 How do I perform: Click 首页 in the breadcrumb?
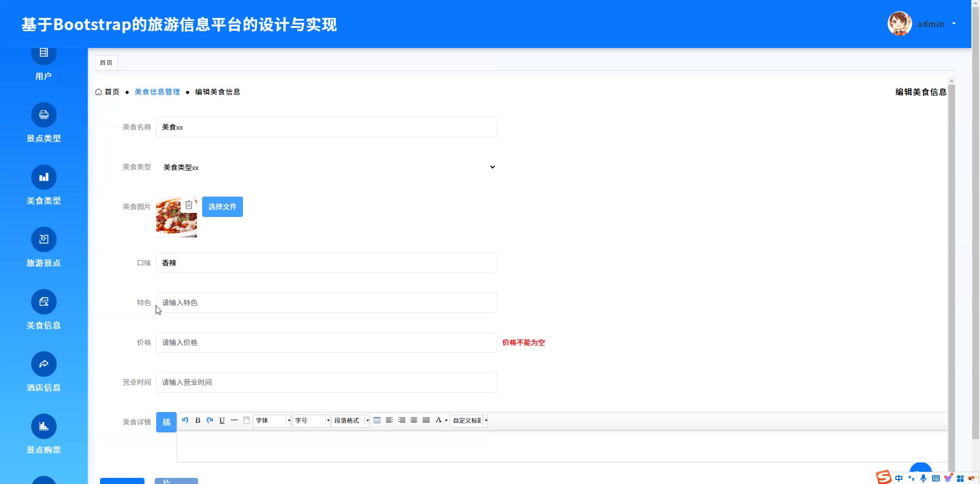(112, 92)
